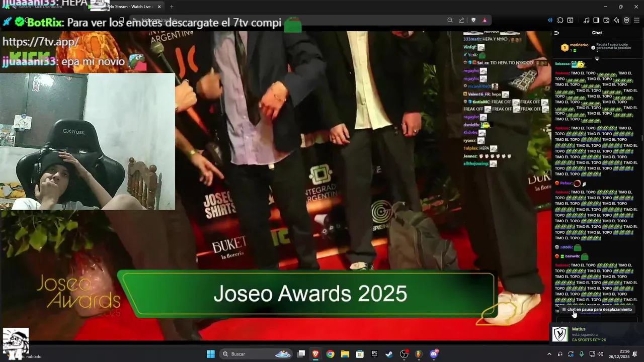The image size is (644, 362).
Task: Click the taskbar Buscar search box
Action: tap(257, 354)
